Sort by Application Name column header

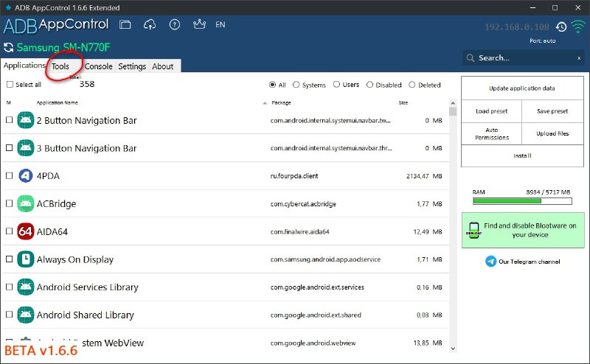(58, 102)
